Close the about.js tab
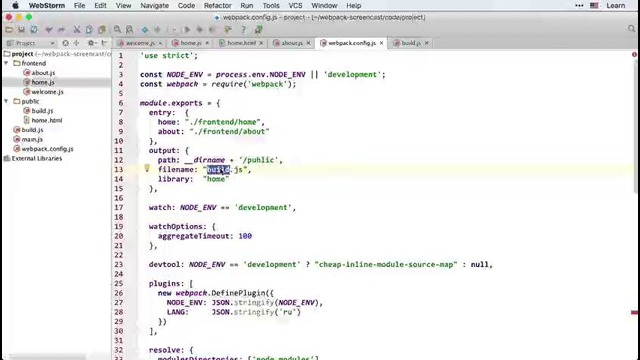The image size is (640, 360). [309, 43]
